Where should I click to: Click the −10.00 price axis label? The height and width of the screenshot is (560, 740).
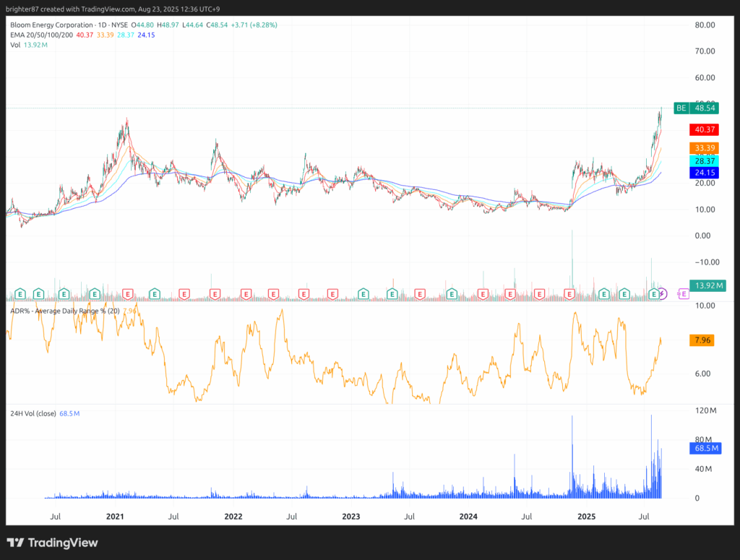[x=707, y=262]
